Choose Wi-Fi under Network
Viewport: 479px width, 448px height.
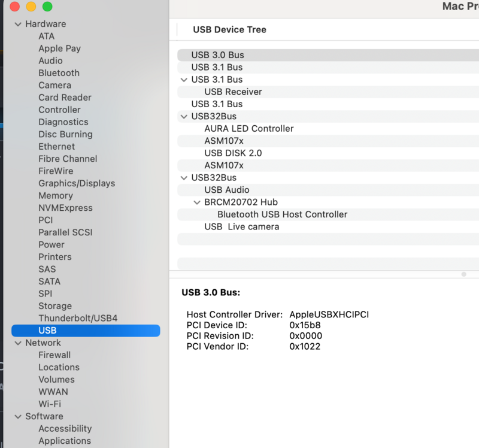tap(50, 404)
